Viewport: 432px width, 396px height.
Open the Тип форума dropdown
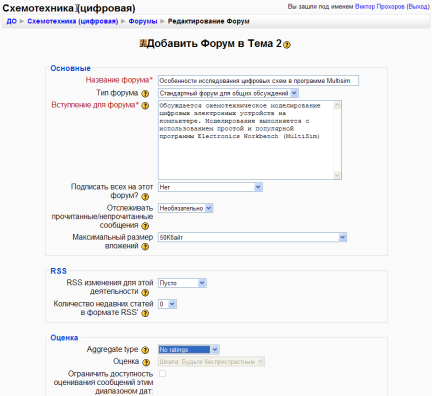point(228,93)
